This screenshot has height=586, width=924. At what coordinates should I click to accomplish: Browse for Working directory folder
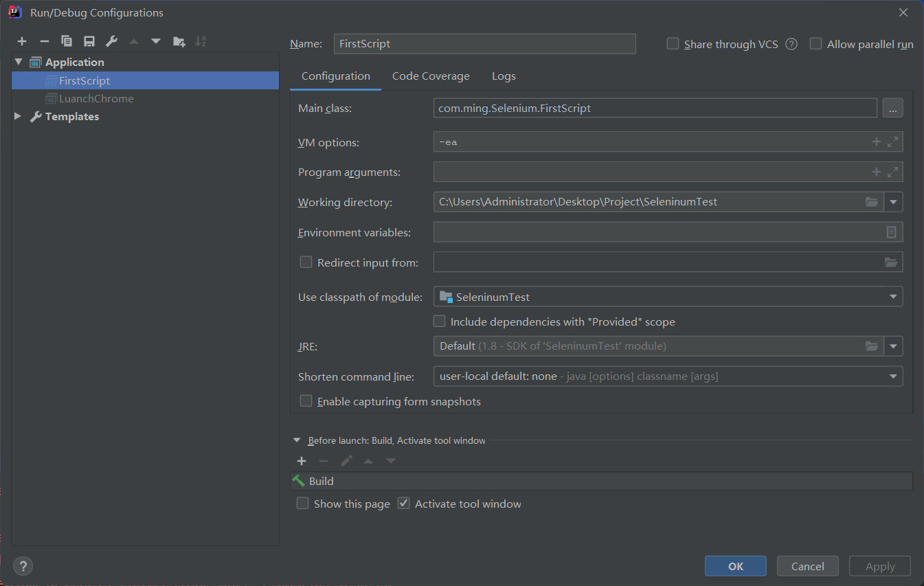(x=872, y=202)
